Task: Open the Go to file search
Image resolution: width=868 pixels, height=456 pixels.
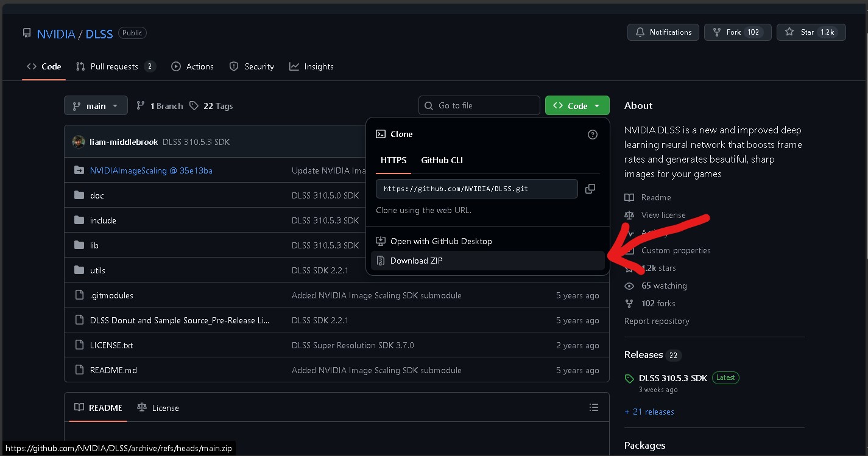Action: pos(479,105)
